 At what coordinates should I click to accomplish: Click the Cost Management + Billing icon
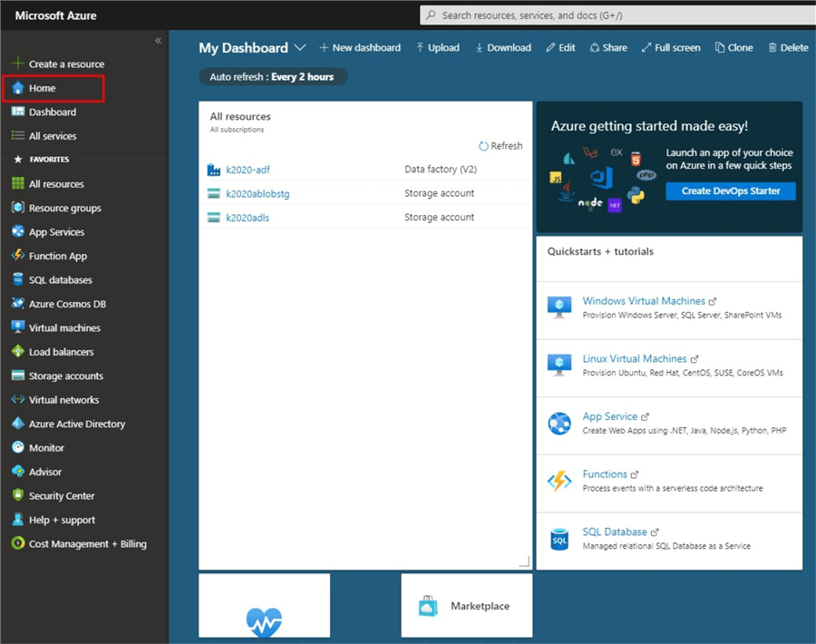pyautogui.click(x=18, y=543)
